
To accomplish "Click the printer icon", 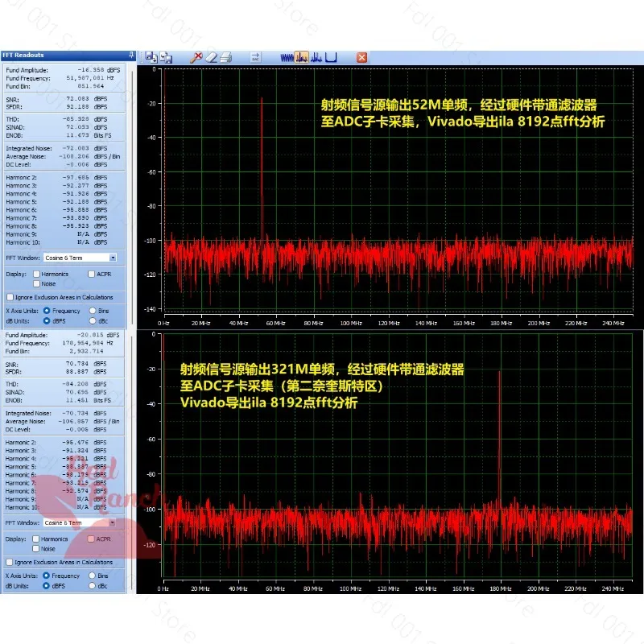I will point(226,57).
